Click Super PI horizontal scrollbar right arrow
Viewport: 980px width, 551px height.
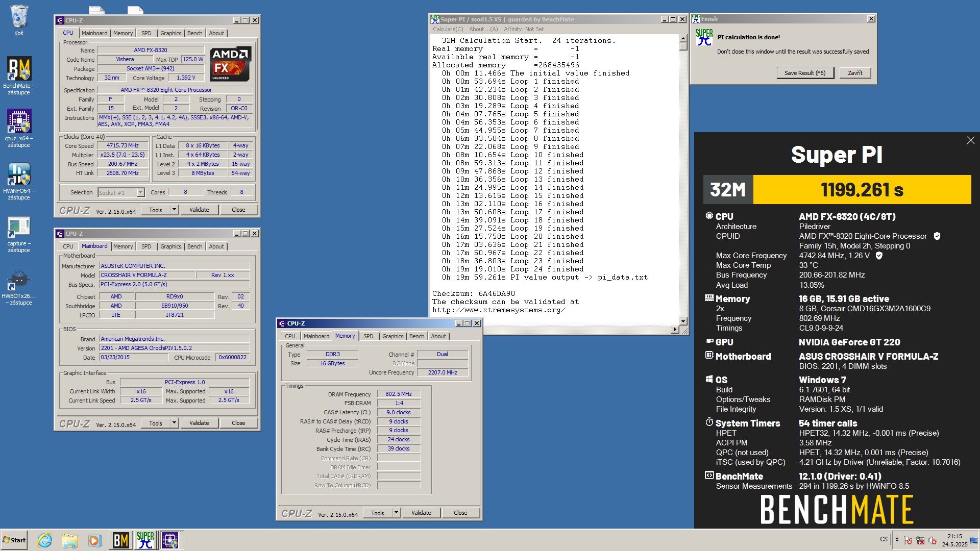pos(675,330)
